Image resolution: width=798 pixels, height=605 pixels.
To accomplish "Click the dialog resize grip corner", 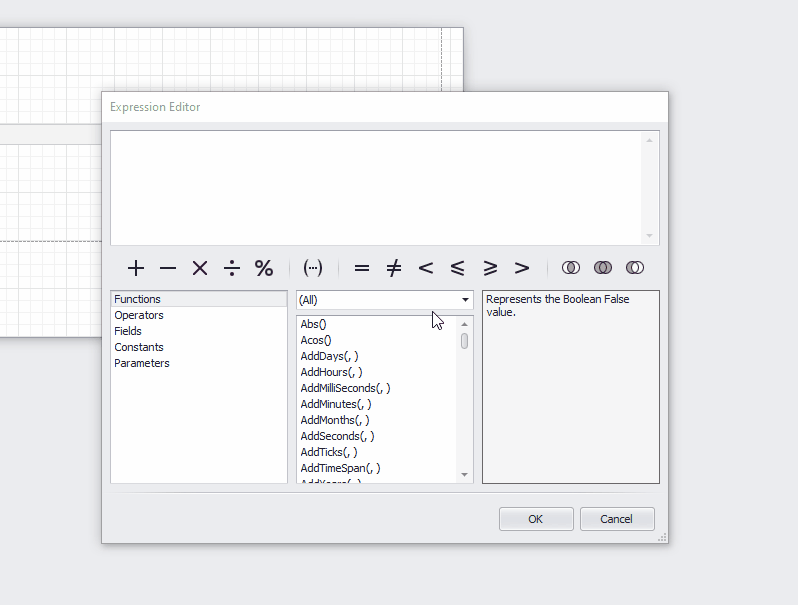I will [663, 537].
